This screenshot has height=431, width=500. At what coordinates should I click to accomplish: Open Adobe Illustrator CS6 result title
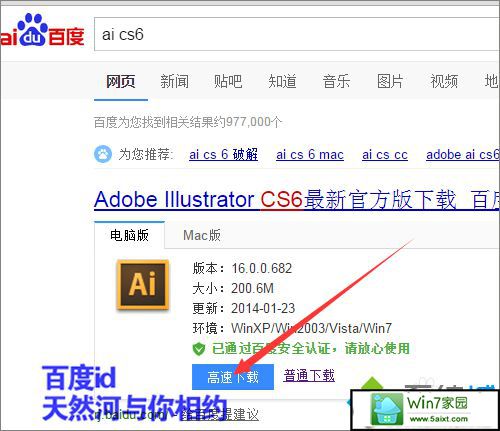pyautogui.click(x=297, y=200)
